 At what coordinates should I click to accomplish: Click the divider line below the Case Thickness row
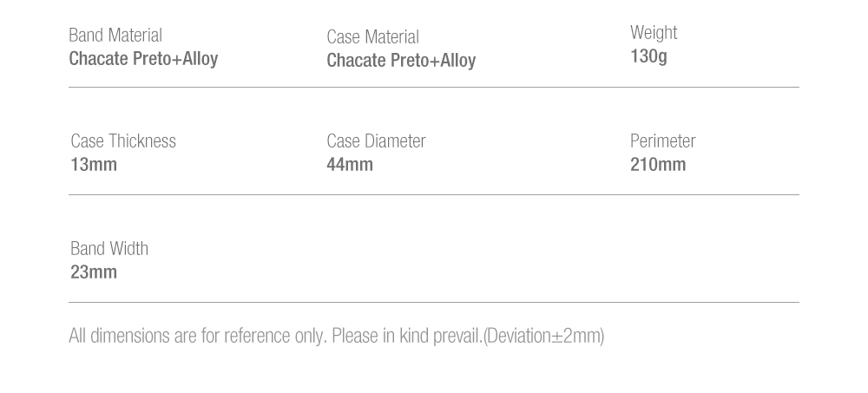(x=434, y=194)
